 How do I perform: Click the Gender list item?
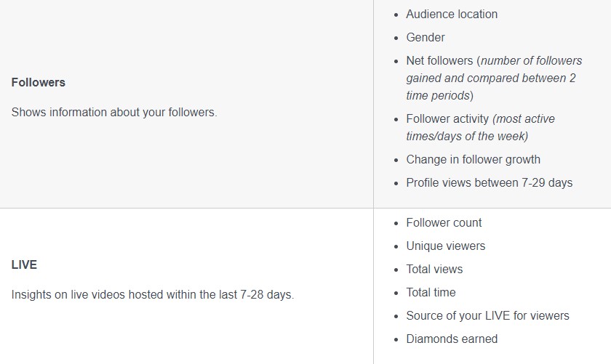(426, 38)
